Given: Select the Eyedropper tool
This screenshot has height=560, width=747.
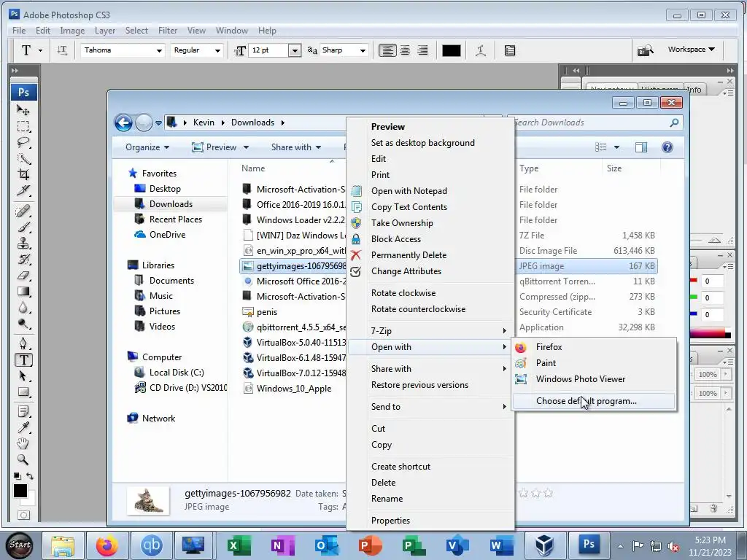Looking at the screenshot, I should click(23, 427).
